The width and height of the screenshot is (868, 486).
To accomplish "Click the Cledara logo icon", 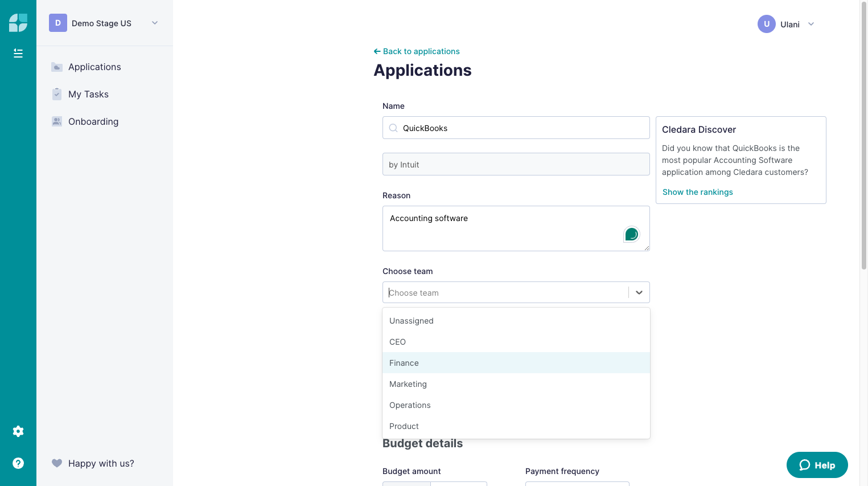I will pos(18,23).
